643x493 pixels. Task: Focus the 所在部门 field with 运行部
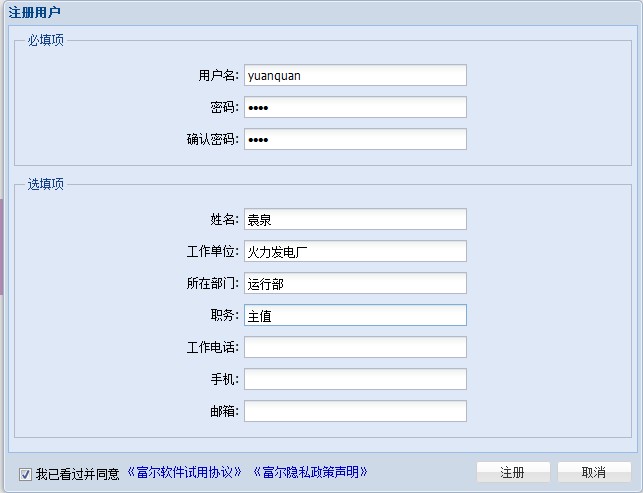pyautogui.click(x=355, y=283)
